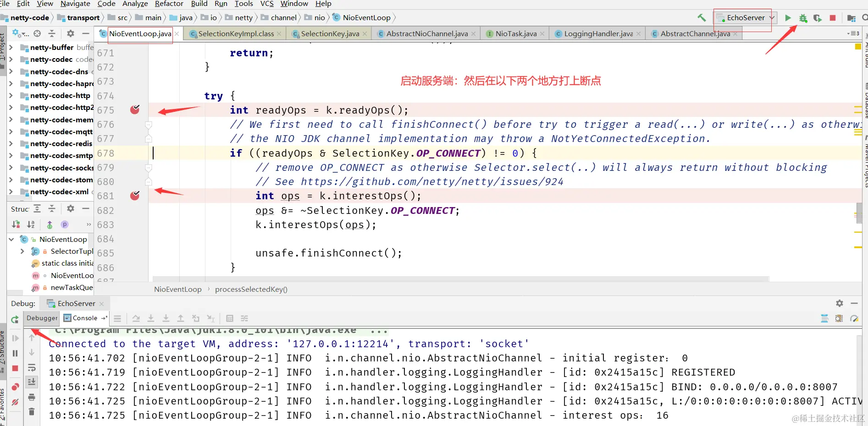Toggle scroll to end of console
Image resolution: width=868 pixels, height=426 pixels.
32,382
